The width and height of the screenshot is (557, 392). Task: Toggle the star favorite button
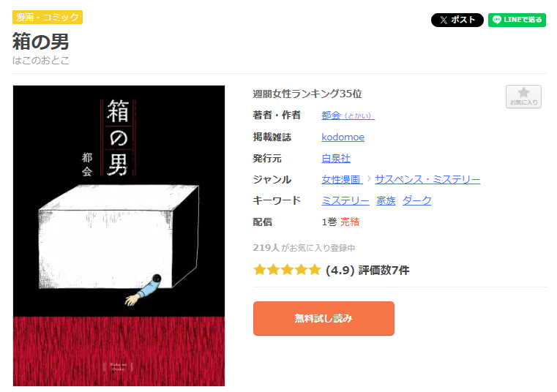[x=523, y=97]
